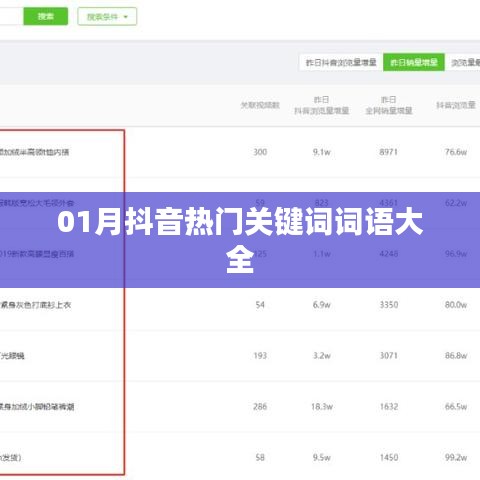Click the 80.0w Douyin views cell
Viewport: 480px width, 480px height.
(x=456, y=305)
